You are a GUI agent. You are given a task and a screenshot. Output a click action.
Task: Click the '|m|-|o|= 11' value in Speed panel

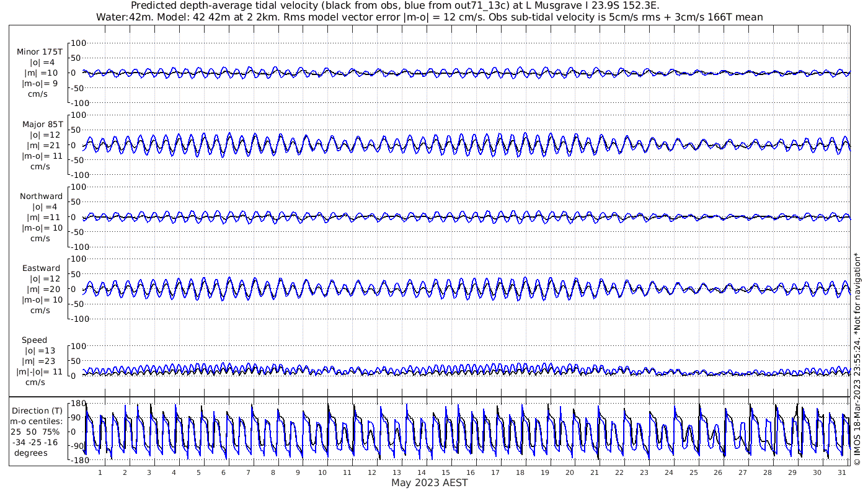40,372
